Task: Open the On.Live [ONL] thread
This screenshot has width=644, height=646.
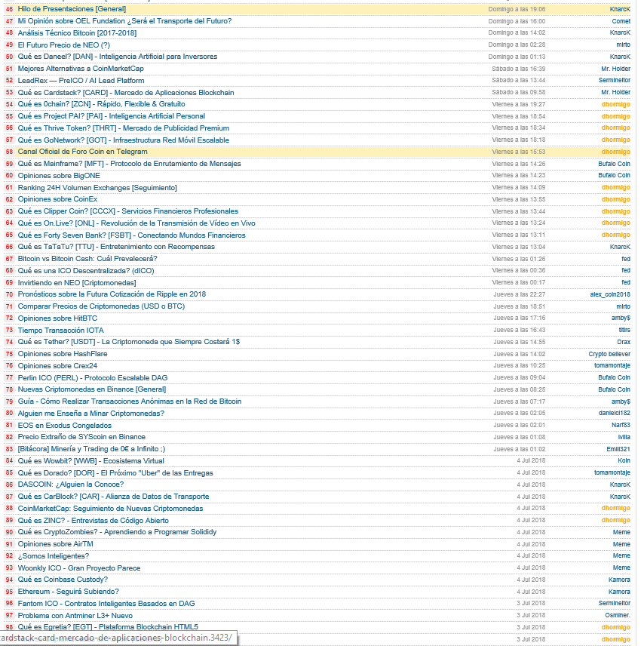Action: click(136, 223)
